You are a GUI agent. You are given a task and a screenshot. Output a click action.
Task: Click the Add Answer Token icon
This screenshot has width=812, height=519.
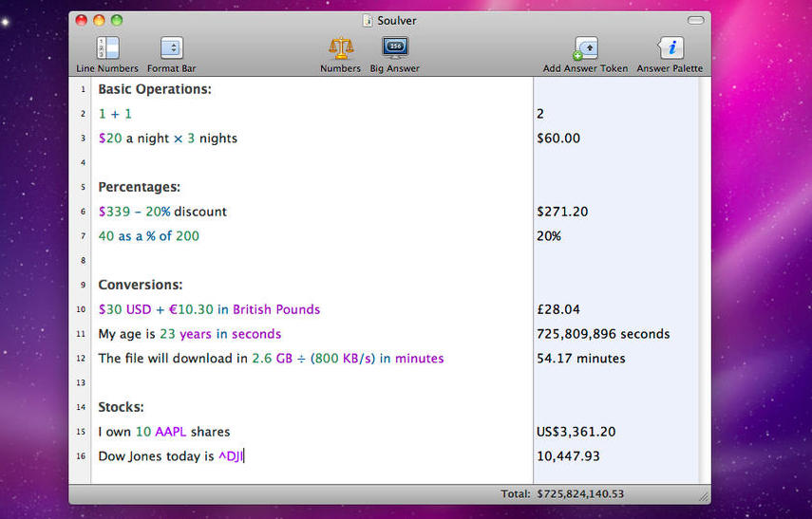[585, 48]
